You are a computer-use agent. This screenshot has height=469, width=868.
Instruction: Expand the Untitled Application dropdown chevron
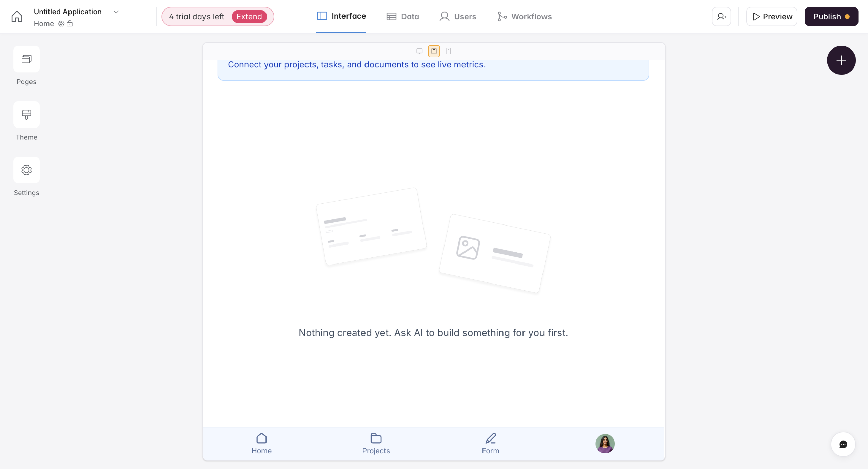(x=116, y=12)
